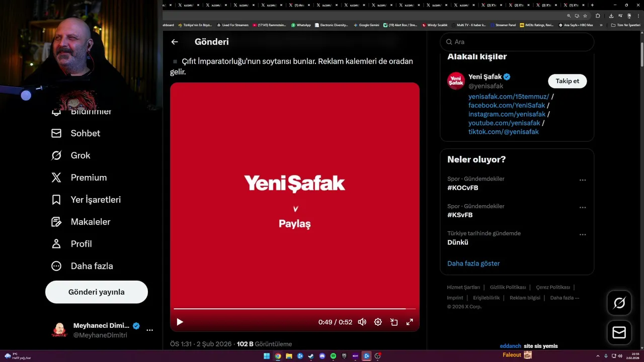Open Streamer Panel bookmark
Screen dimensions: 644x362
[503, 25]
